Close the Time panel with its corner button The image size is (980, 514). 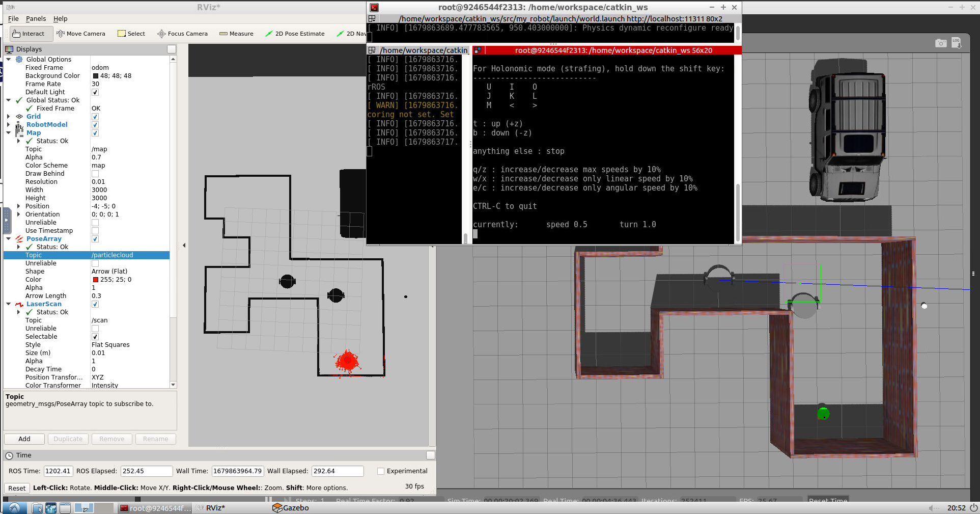click(x=431, y=455)
